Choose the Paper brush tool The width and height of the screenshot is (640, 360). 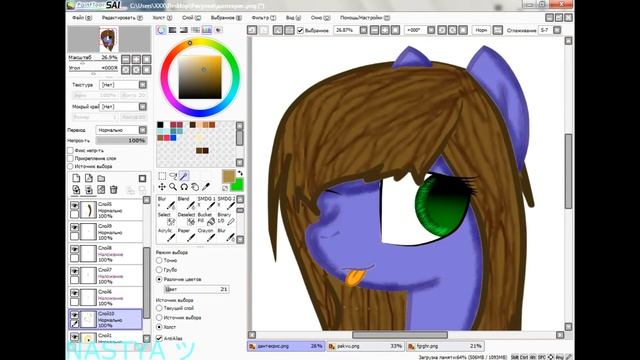pos(186,235)
